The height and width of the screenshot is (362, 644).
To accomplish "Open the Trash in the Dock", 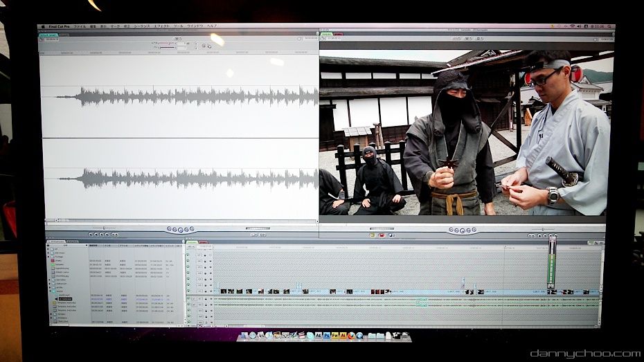I will point(406,336).
